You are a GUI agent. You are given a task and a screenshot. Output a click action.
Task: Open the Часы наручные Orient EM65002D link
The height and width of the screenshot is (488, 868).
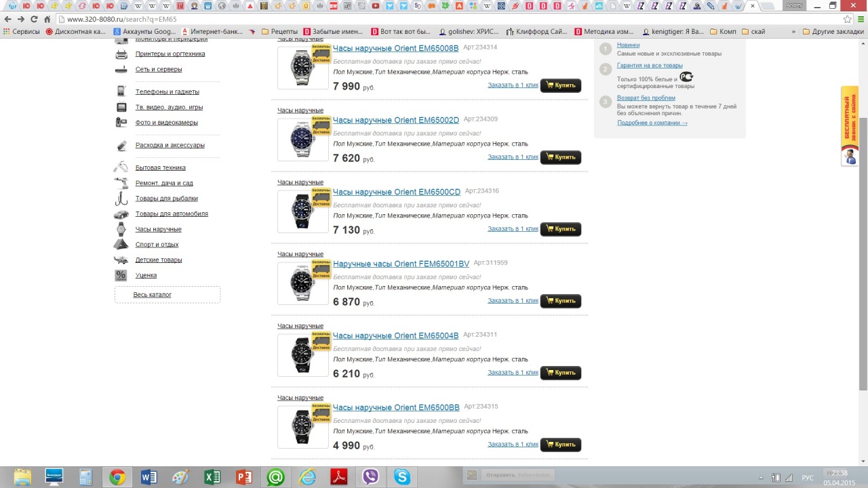click(x=395, y=120)
